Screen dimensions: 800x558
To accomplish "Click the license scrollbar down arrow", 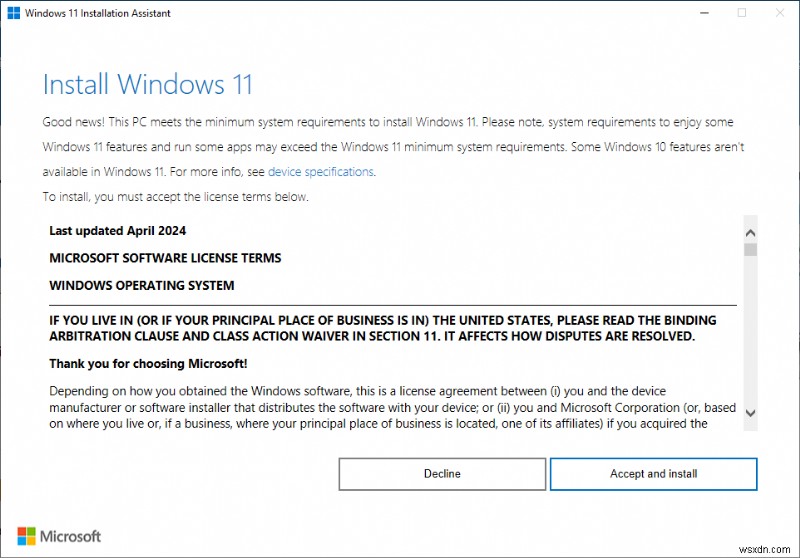I will (x=750, y=413).
